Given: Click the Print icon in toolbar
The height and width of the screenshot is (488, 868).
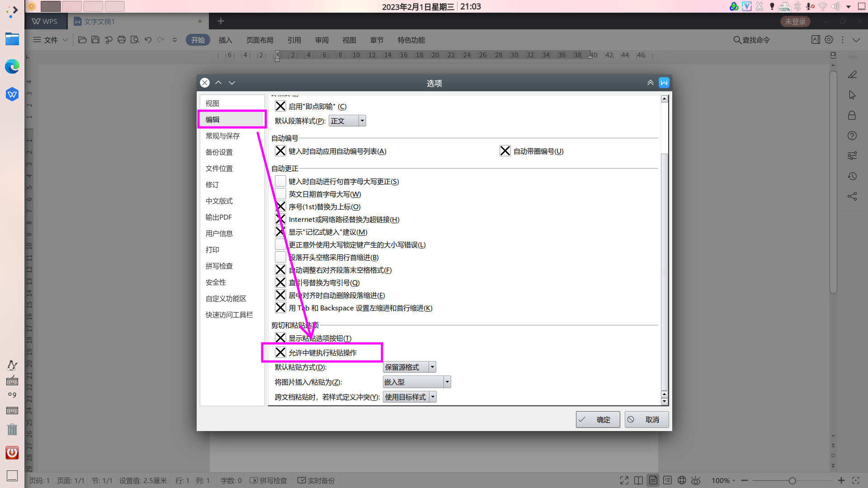Looking at the screenshot, I should click(122, 40).
